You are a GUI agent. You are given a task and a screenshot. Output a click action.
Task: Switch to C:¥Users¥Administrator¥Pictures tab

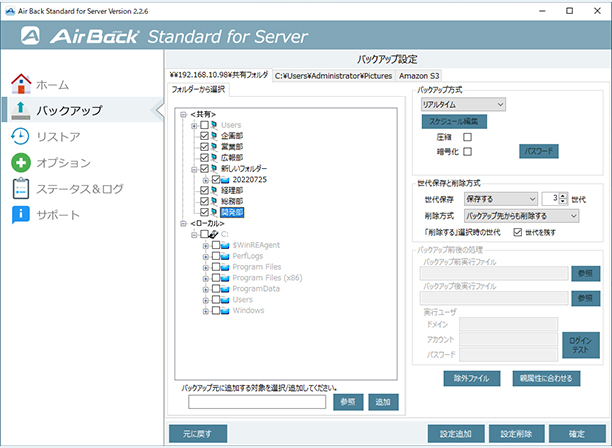333,75
